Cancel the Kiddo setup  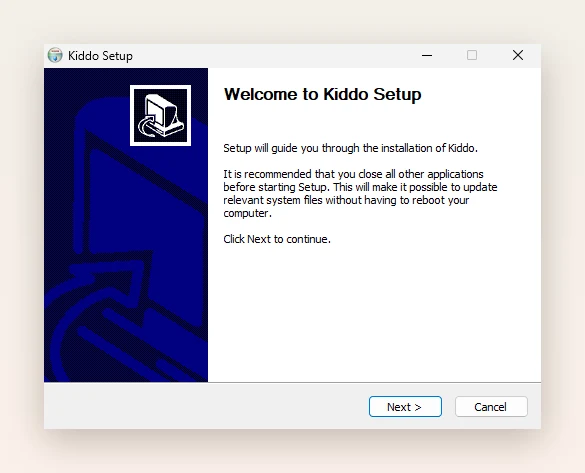[x=491, y=407]
